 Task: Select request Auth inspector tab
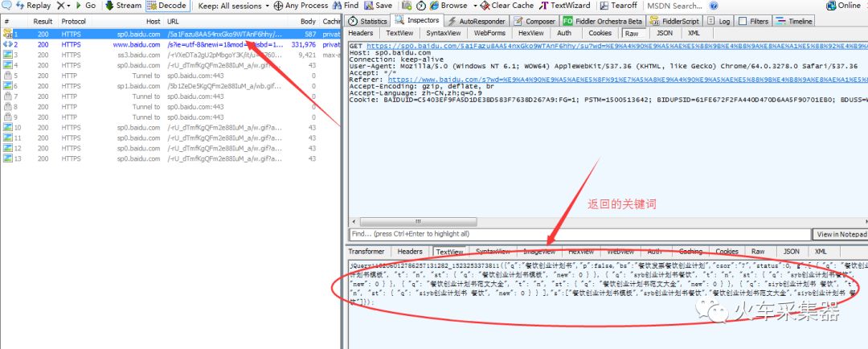click(x=564, y=33)
